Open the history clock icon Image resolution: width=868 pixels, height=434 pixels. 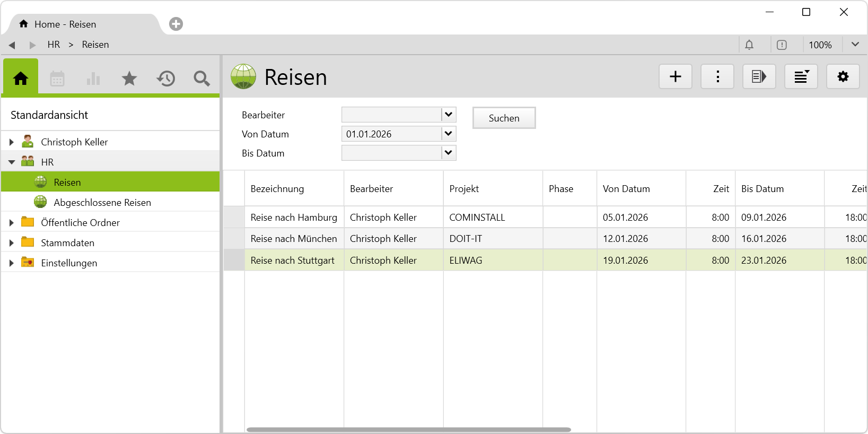165,79
